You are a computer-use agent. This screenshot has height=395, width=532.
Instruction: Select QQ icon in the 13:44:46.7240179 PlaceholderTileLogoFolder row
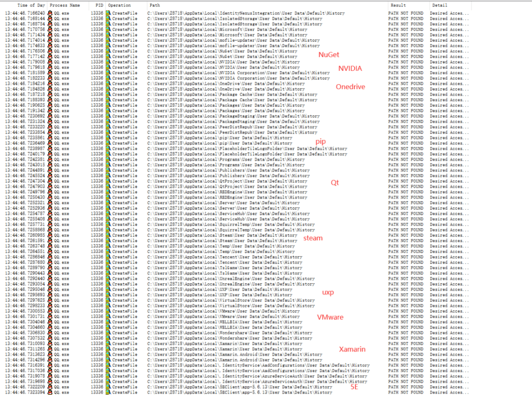(x=50, y=154)
